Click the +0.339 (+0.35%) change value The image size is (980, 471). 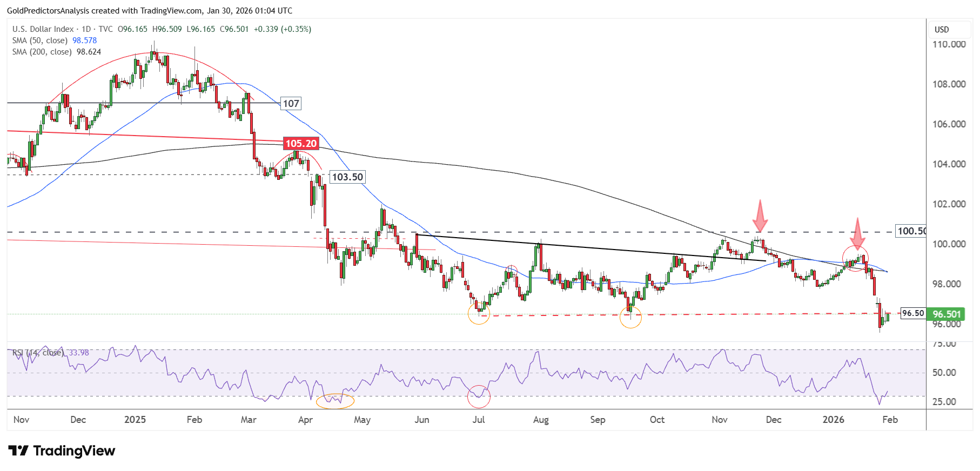pos(283,29)
